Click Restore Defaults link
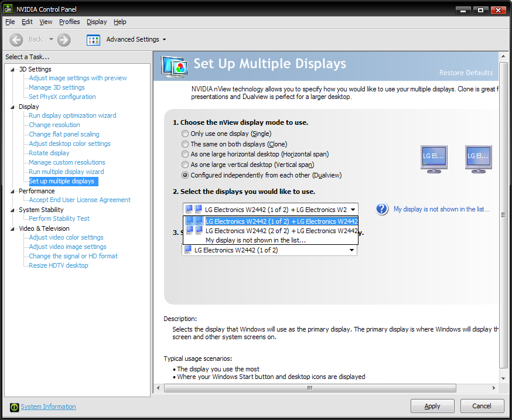This screenshot has width=512, height=420. point(466,73)
